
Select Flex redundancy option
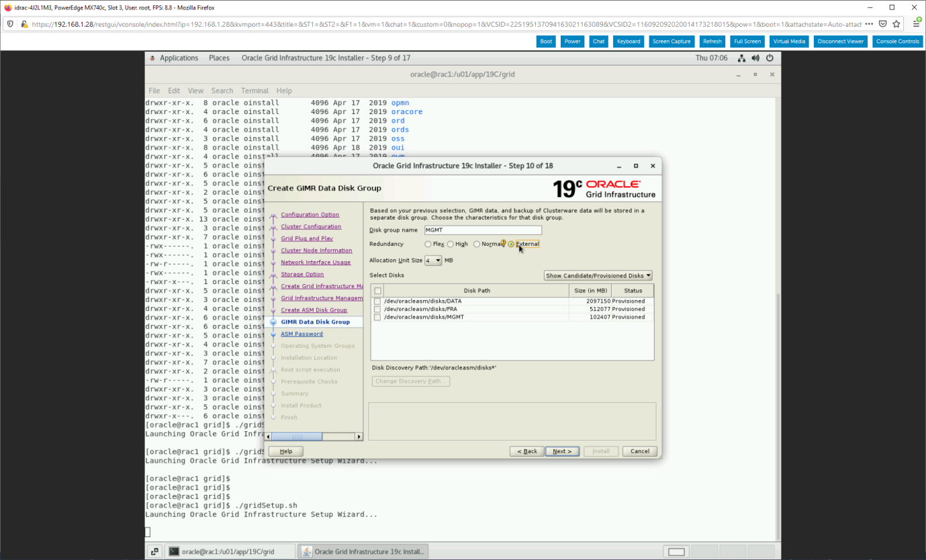(x=428, y=244)
